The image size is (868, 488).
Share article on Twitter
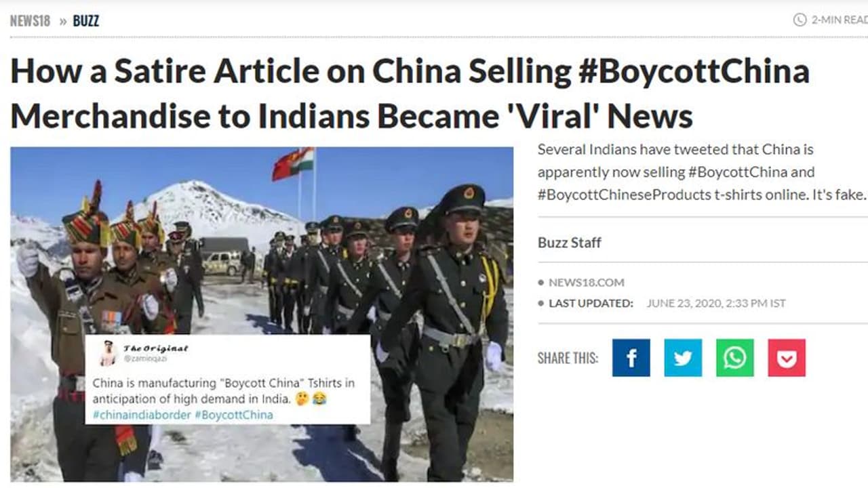point(683,358)
